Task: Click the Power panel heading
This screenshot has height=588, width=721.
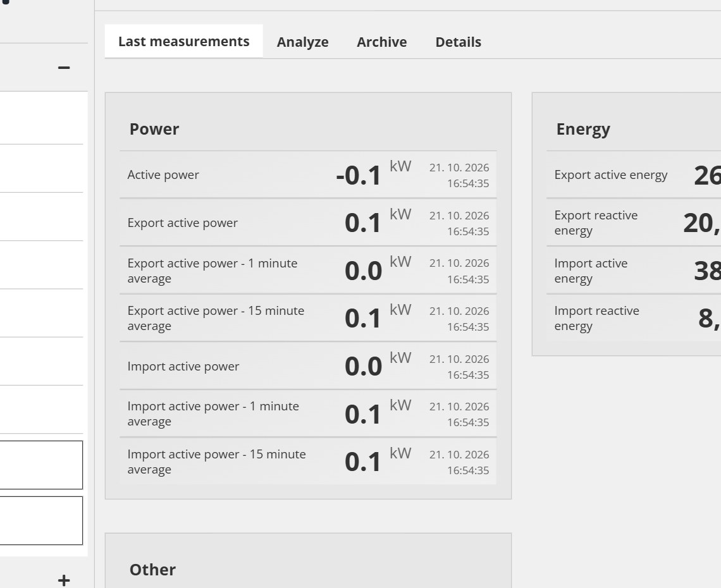Action: tap(154, 129)
